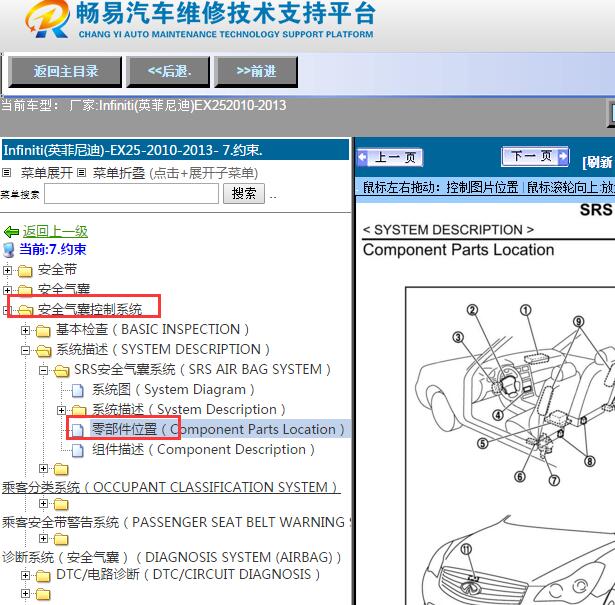
Task: Select 安全气囊控制系统 tree folder
Action: pyautogui.click(x=90, y=309)
